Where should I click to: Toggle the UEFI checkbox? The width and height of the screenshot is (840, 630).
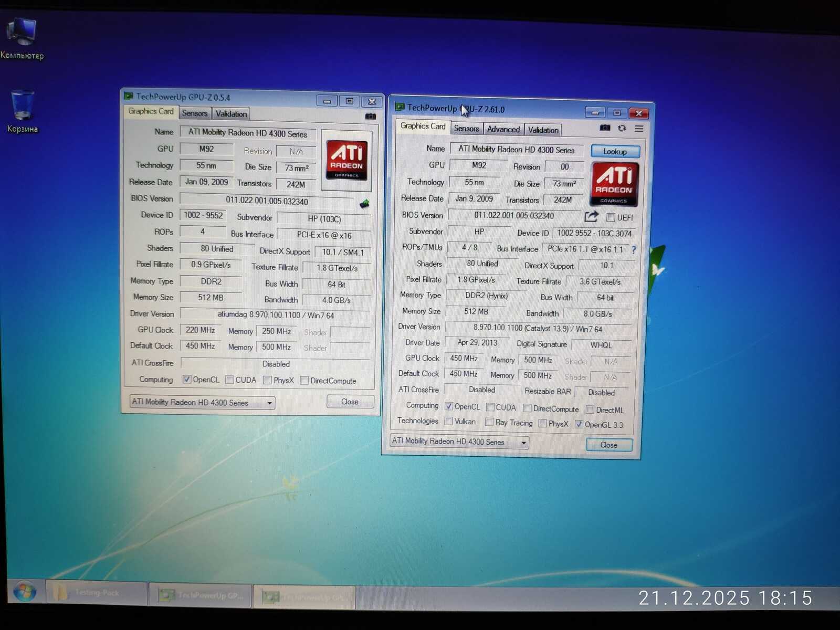tap(611, 217)
